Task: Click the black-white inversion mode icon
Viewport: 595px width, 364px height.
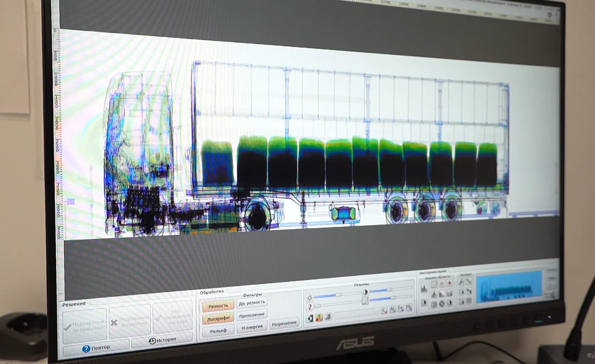Action: coord(310,319)
